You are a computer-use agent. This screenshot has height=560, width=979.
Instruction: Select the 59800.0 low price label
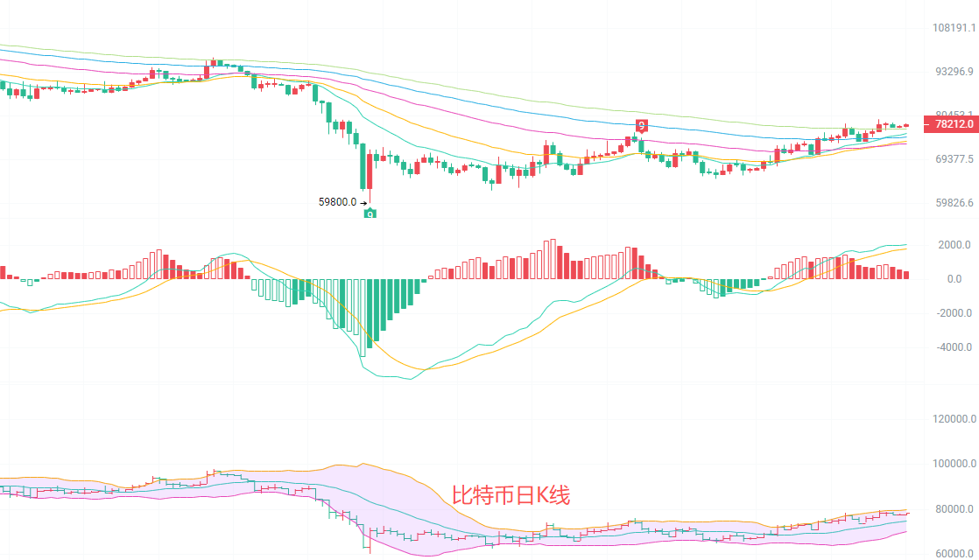coord(337,202)
